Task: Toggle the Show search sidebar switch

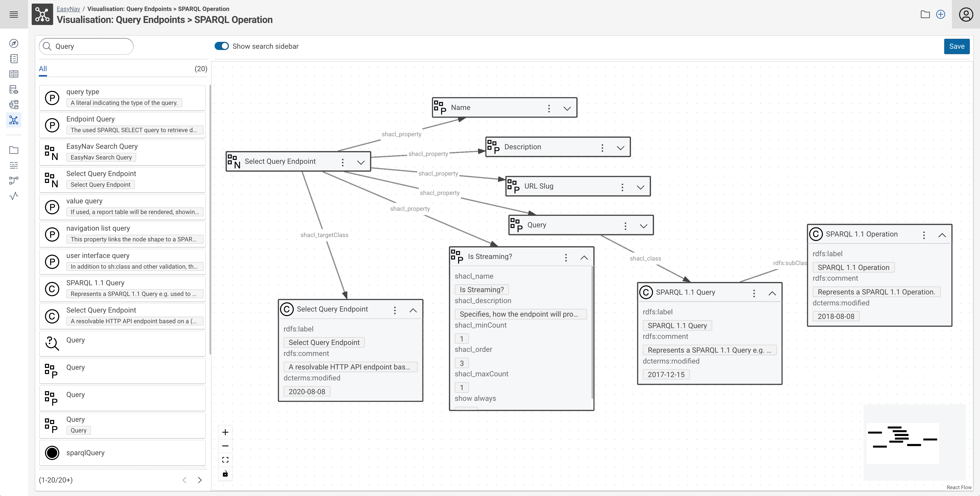Action: click(x=221, y=46)
